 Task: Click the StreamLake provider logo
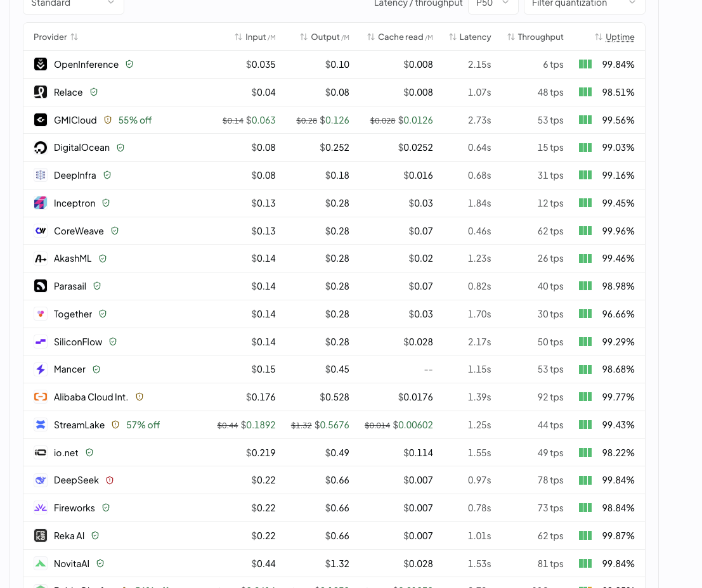click(41, 425)
